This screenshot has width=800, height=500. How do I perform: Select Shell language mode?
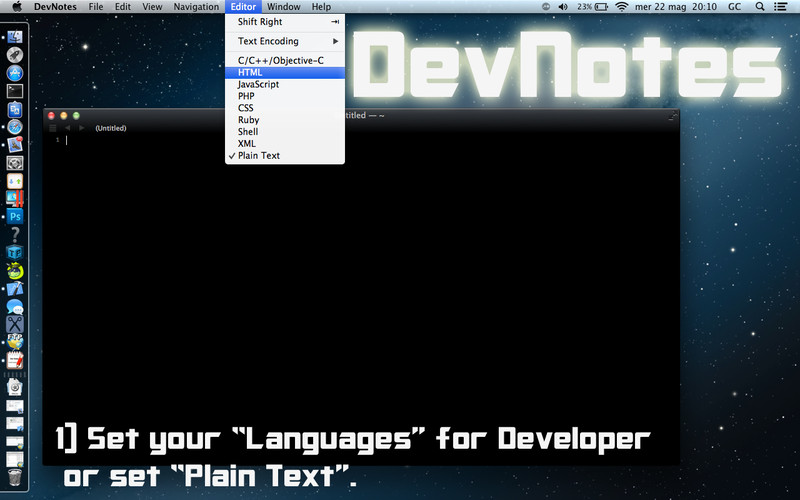point(285,132)
